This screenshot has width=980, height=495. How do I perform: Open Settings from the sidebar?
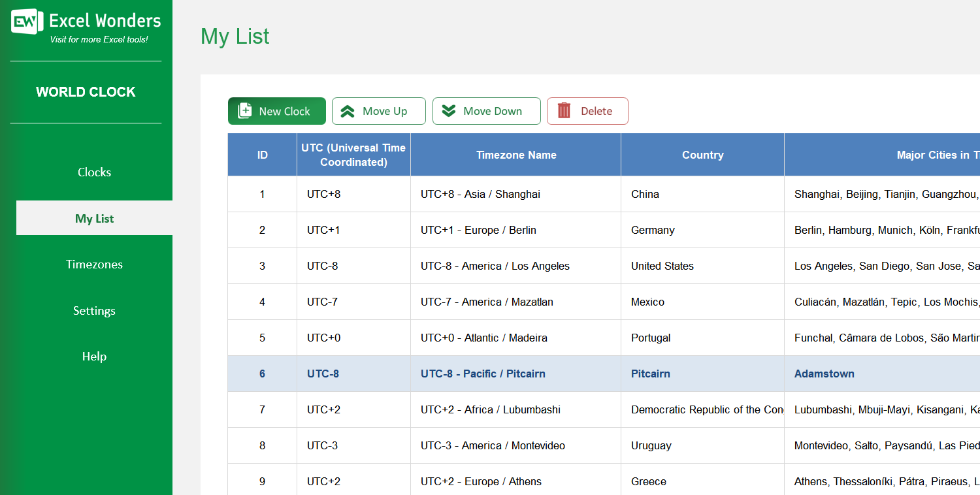click(94, 311)
